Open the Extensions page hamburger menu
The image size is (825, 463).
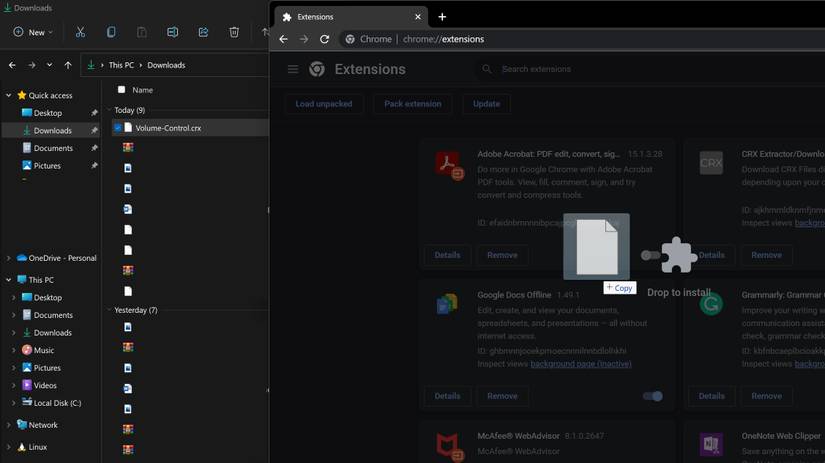(293, 69)
